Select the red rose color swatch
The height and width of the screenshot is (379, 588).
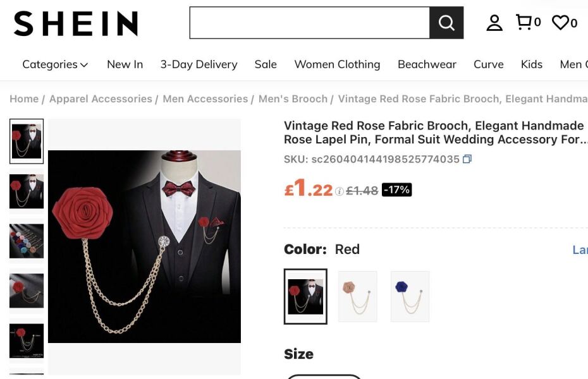coord(305,296)
